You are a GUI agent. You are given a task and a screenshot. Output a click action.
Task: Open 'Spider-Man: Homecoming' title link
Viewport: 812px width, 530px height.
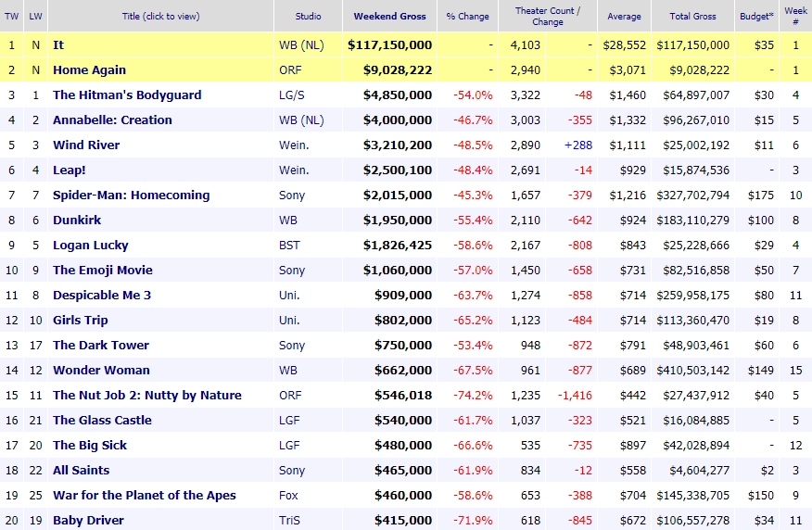131,196
